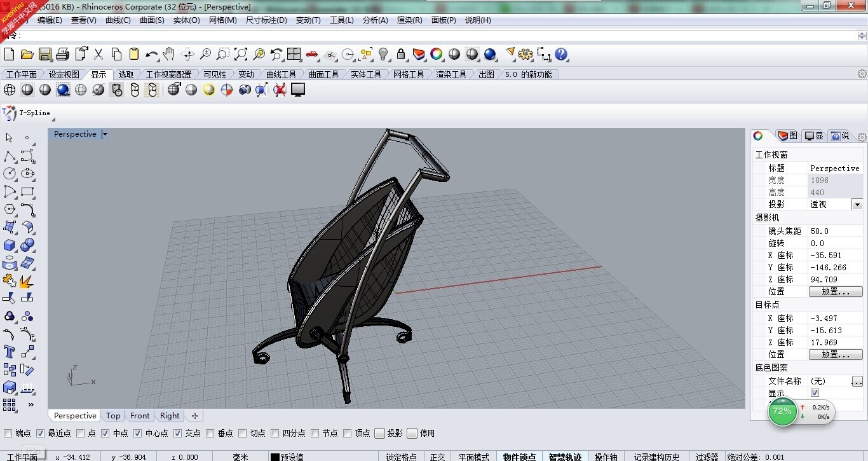Toggle the 投影 project checkbox
Image resolution: width=868 pixels, height=461 pixels.
[379, 433]
